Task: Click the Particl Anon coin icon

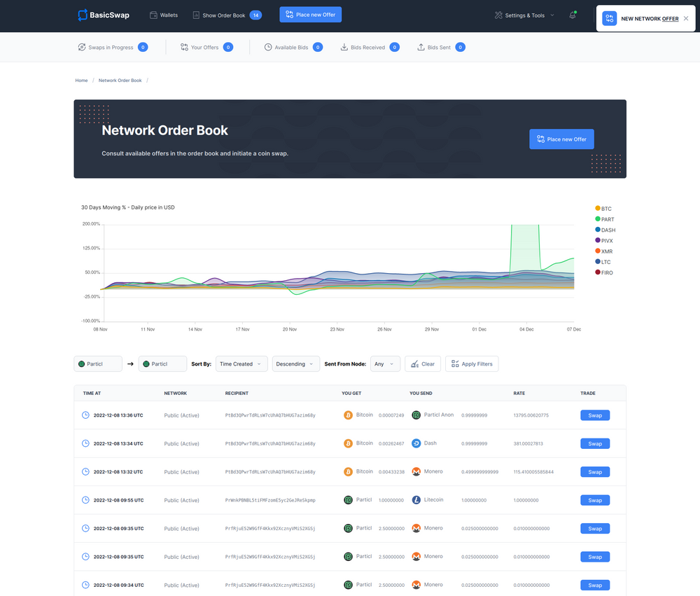Action: coord(416,415)
